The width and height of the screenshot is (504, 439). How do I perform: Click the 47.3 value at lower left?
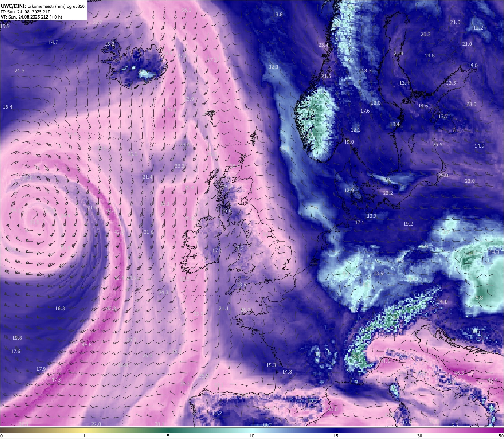[56, 380]
